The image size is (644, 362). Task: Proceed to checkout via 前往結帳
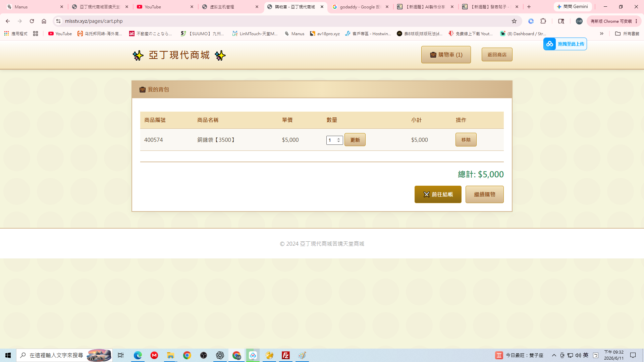point(438,194)
